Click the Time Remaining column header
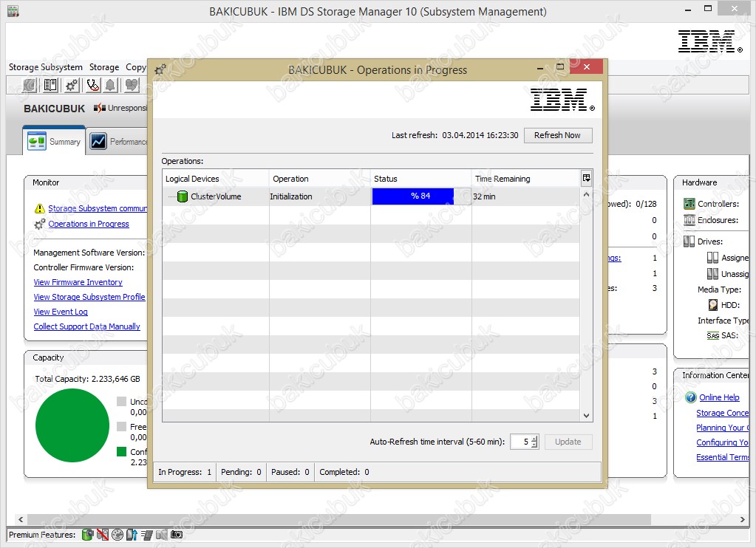The image size is (756, 548). (526, 179)
